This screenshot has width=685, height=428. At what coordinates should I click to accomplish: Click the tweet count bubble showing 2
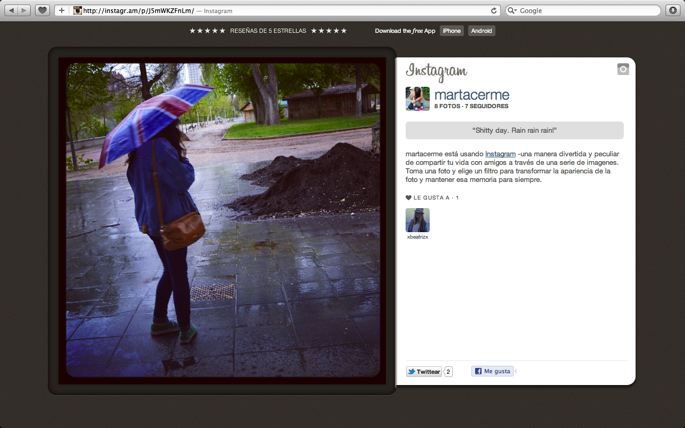448,372
